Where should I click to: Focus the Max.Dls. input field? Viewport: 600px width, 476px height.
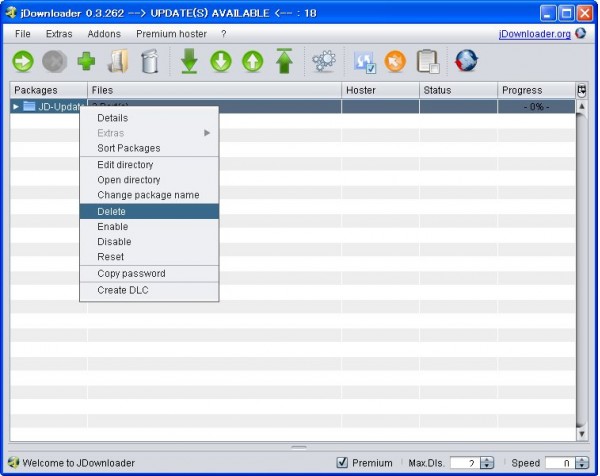(465, 463)
